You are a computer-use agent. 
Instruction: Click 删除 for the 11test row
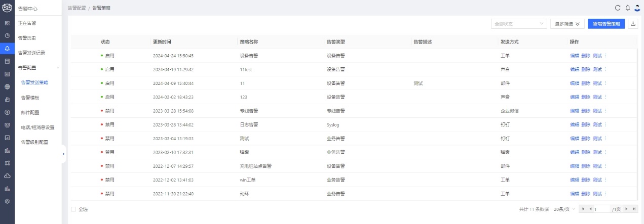coord(586,69)
